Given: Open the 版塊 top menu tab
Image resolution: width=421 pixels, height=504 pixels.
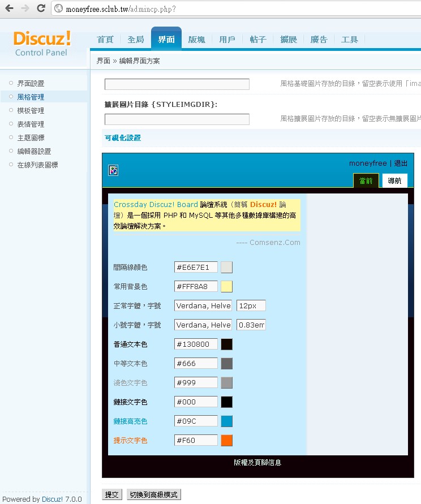Looking at the screenshot, I should pos(196,40).
